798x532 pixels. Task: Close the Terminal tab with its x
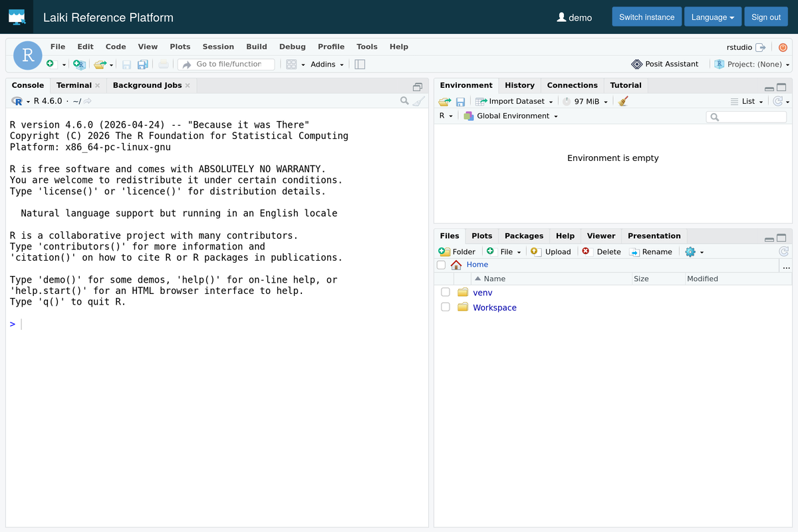98,85
